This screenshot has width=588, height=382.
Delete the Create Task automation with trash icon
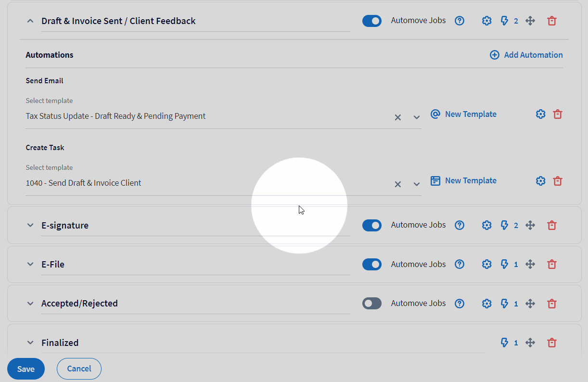coord(558,181)
